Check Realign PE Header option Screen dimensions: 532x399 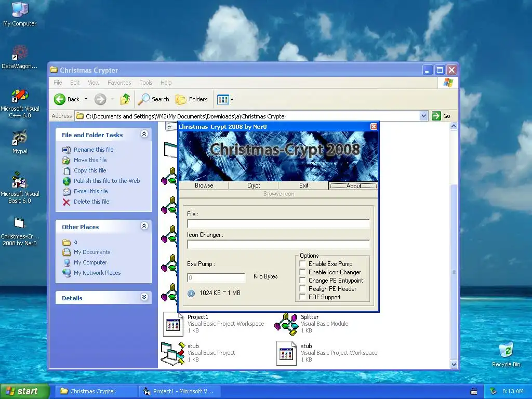pos(302,289)
